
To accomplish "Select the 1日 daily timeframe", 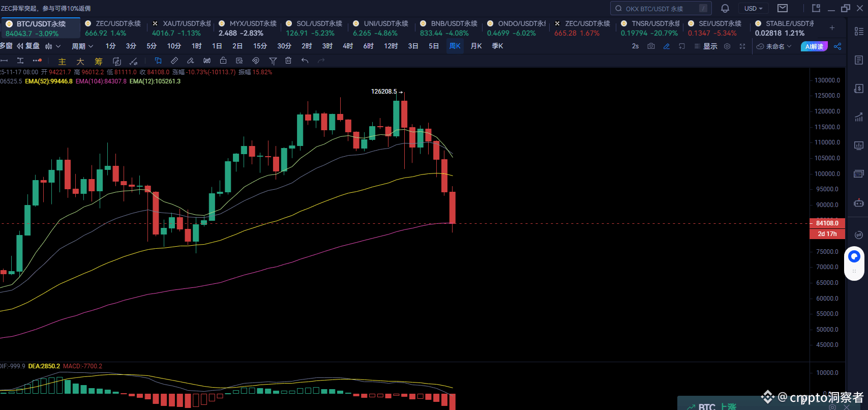I will (x=217, y=46).
